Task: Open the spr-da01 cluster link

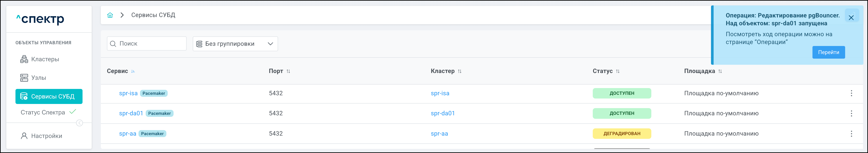Action: (x=443, y=113)
